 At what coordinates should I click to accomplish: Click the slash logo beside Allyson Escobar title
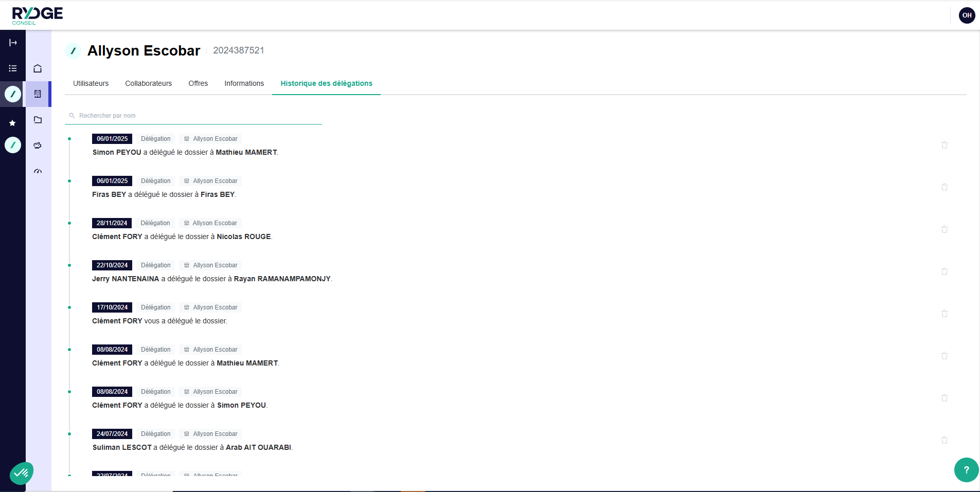tap(73, 51)
